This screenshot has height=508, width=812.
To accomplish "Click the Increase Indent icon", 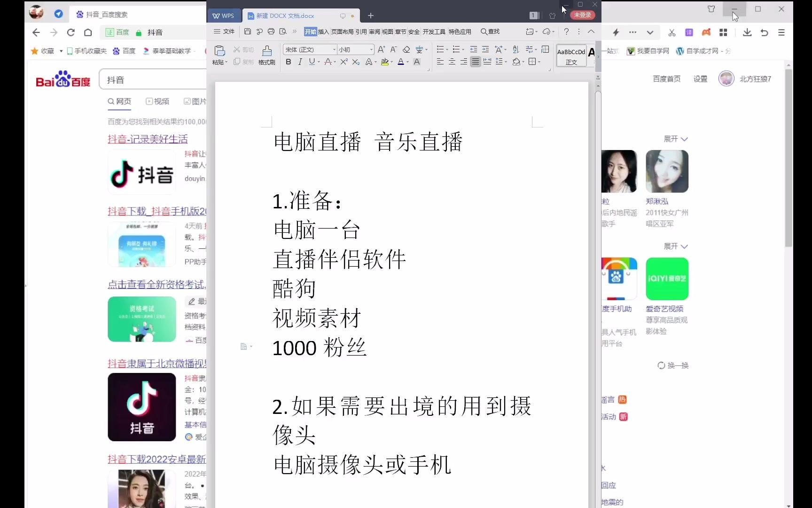I will coord(485,49).
